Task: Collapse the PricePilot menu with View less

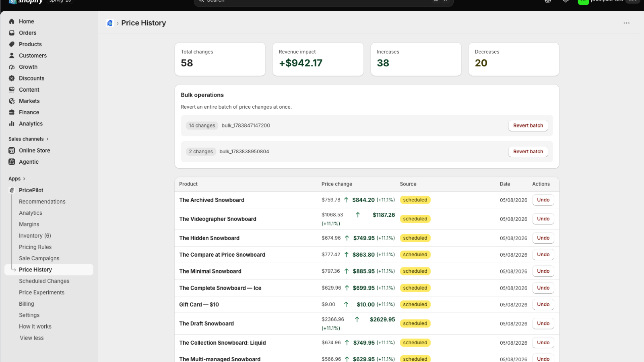Action: [x=32, y=338]
